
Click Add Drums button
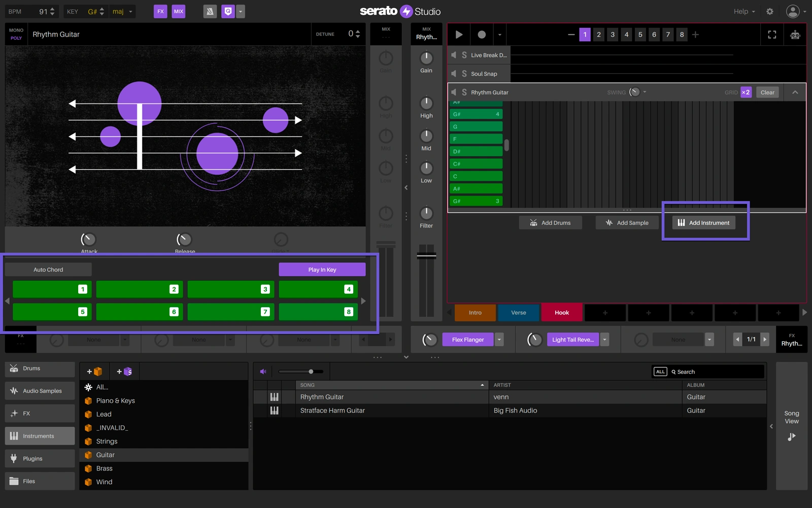[550, 223]
